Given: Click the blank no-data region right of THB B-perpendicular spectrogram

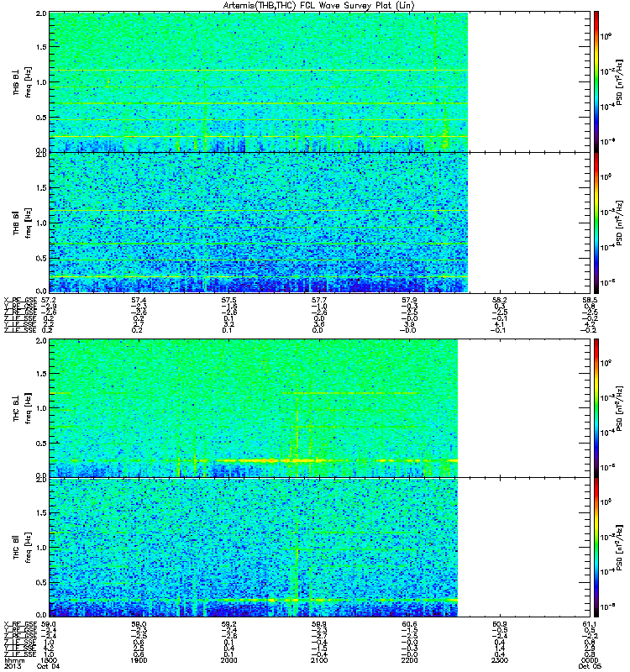Looking at the screenshot, I should click(x=529, y=81).
